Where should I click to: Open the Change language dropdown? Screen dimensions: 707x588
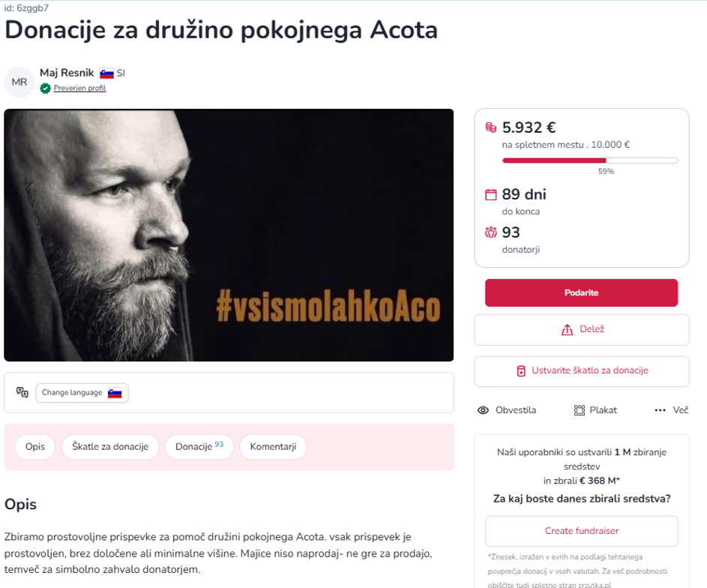82,393
